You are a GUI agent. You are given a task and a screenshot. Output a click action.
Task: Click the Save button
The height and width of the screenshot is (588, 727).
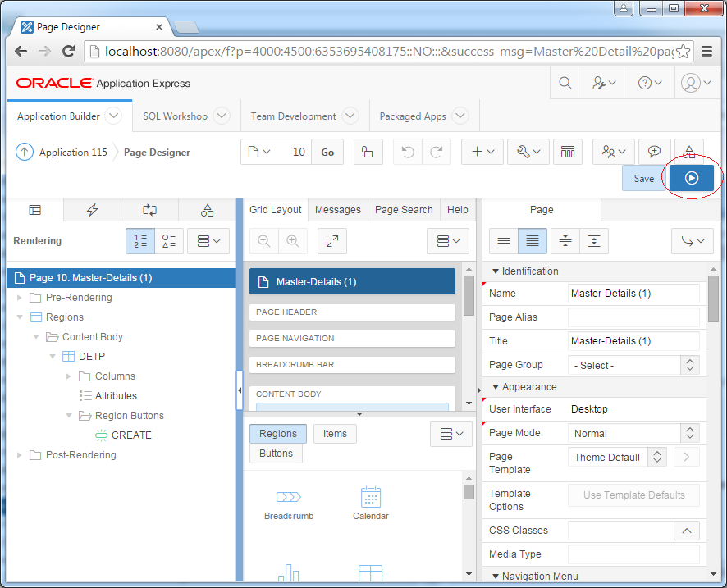coord(644,179)
